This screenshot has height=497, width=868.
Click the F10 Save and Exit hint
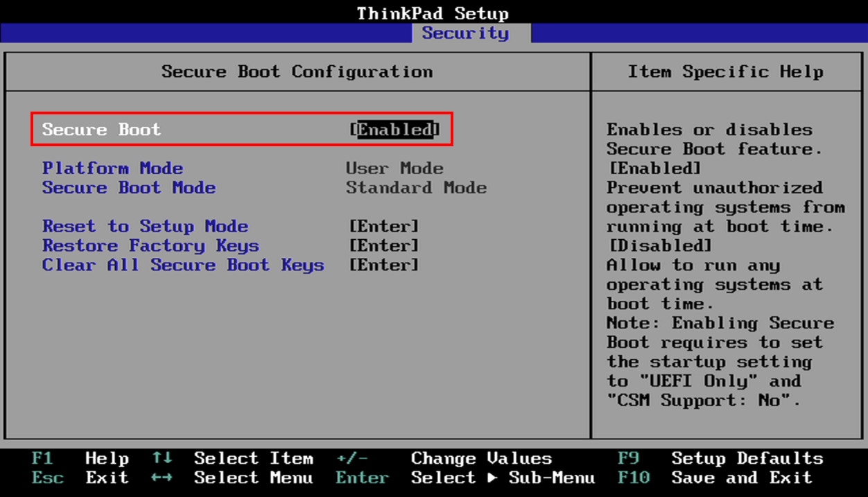tap(715, 478)
